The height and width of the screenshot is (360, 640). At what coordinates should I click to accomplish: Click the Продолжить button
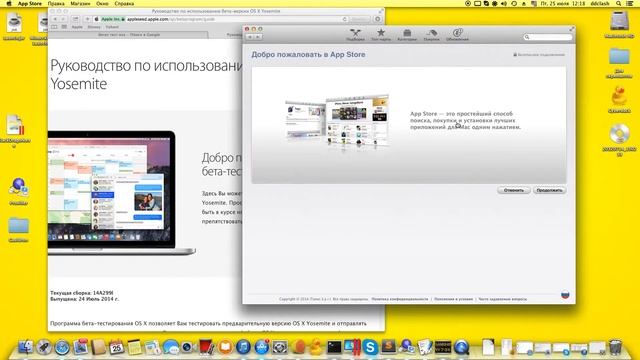click(x=549, y=190)
